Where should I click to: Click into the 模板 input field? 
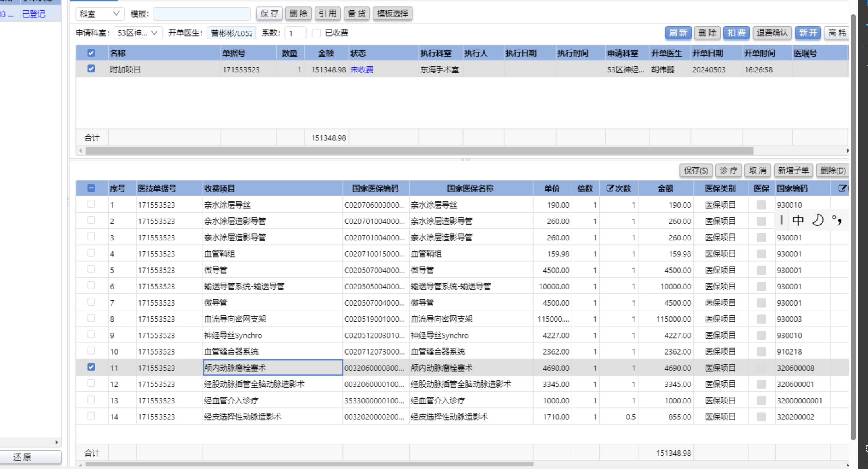point(202,14)
